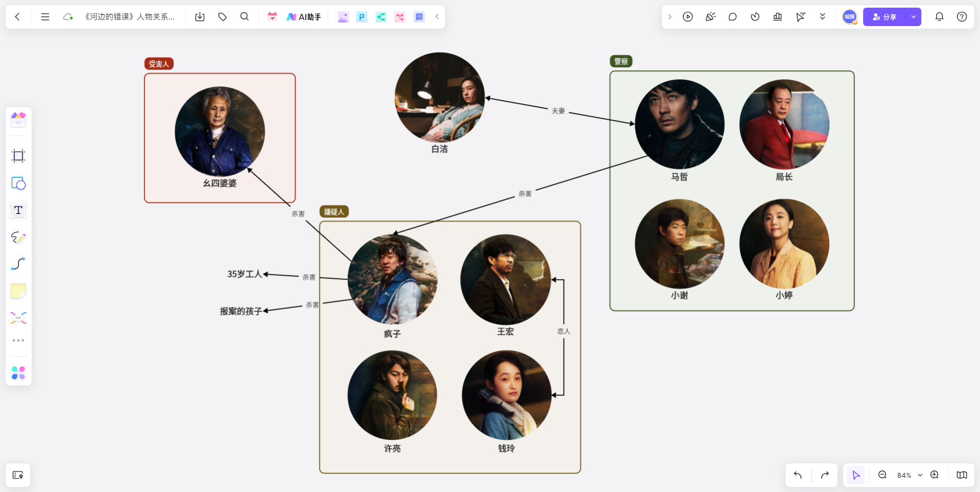Viewport: 980px width, 492px height.
Task: Collapse the plugin bar with the left chevron
Action: tap(437, 17)
